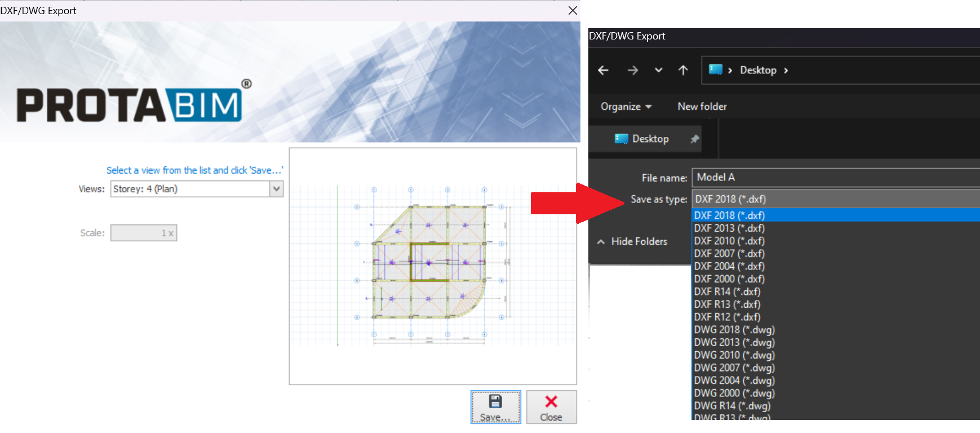Click Desktop in the address path
Screen dimensions: 980x433
pyautogui.click(x=758, y=70)
